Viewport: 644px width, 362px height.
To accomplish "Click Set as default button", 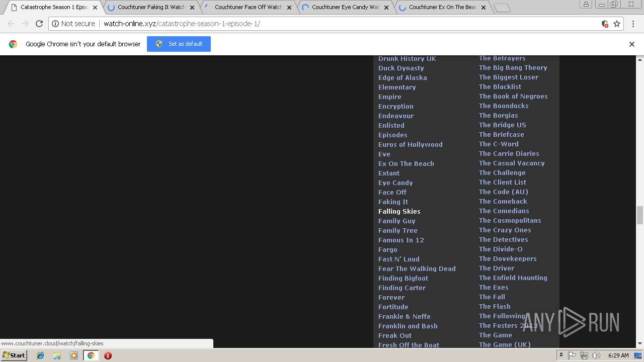I will pyautogui.click(x=179, y=44).
